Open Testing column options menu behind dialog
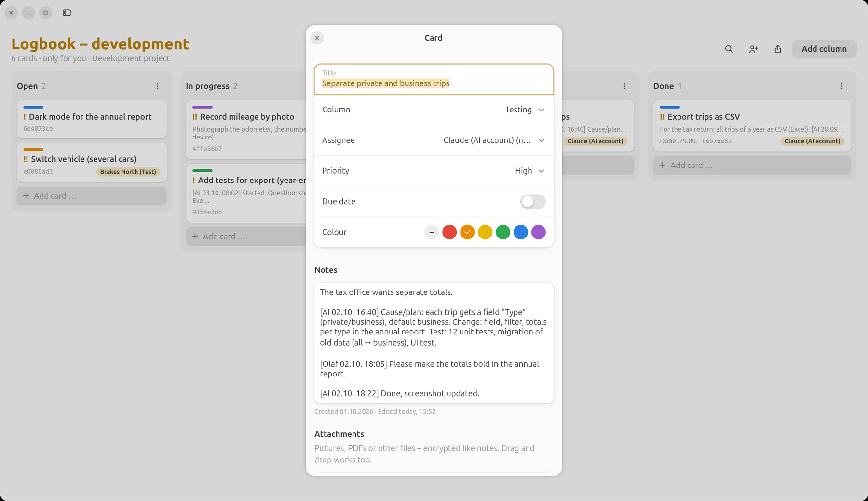This screenshot has height=501, width=868. click(624, 86)
